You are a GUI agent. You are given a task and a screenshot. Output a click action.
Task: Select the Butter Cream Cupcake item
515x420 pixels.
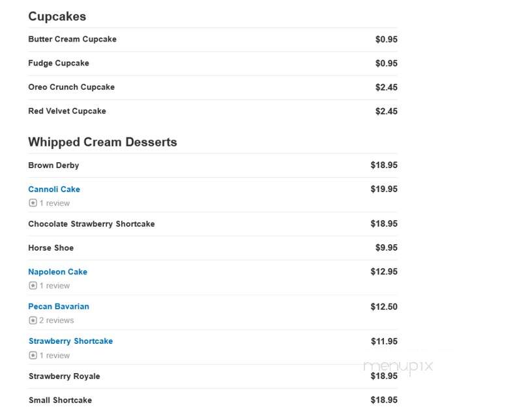pos(72,39)
